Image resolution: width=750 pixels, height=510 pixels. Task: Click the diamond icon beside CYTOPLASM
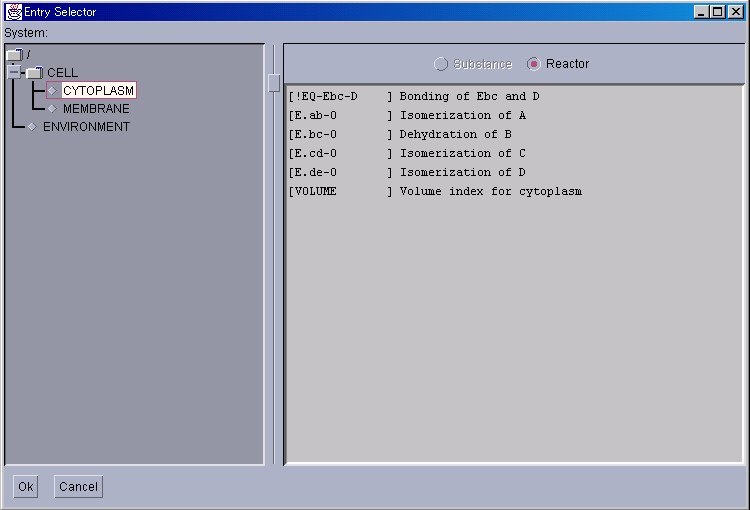tap(53, 91)
